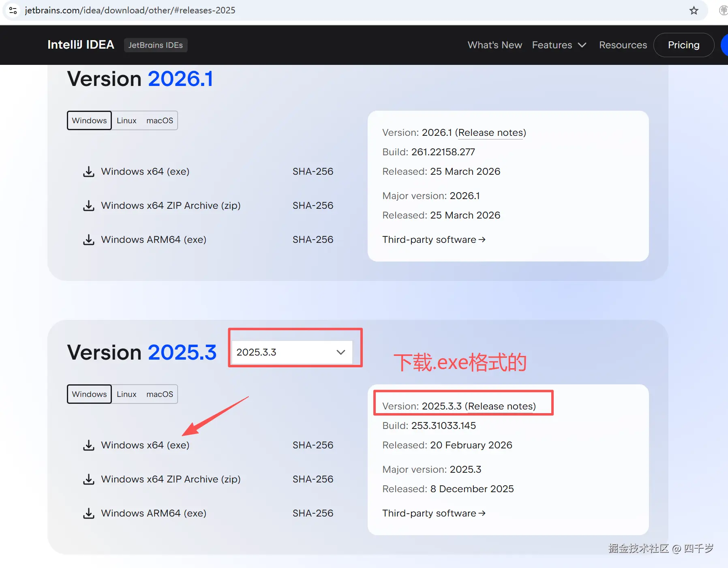The image size is (728, 568).
Task: View SHA-256 for 2026.1 Windows x64 exe
Action: click(313, 171)
